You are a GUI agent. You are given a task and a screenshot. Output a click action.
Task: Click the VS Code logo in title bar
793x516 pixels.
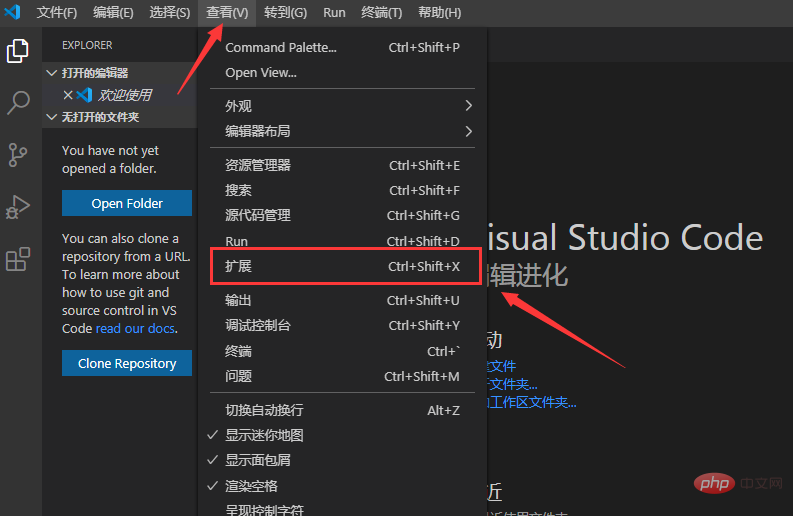click(13, 13)
